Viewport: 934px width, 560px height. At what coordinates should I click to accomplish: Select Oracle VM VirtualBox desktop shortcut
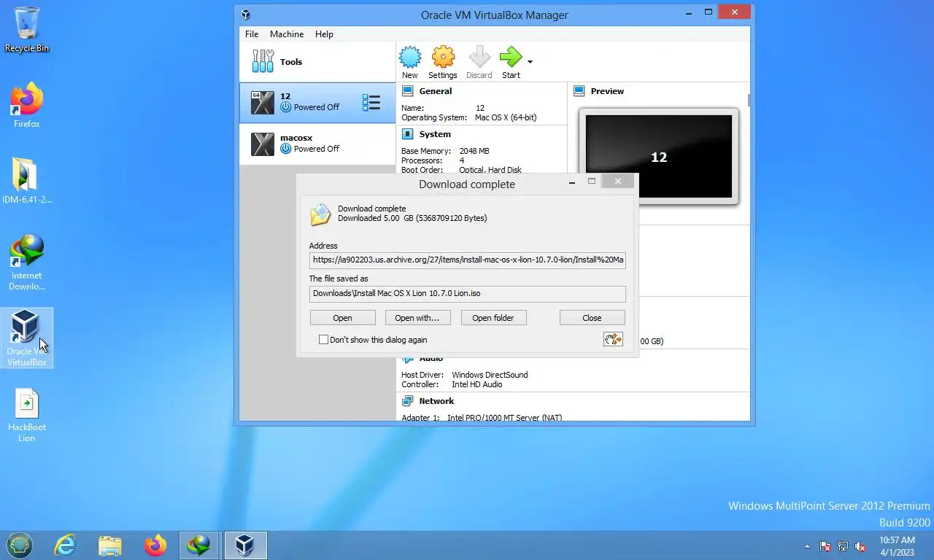(27, 338)
